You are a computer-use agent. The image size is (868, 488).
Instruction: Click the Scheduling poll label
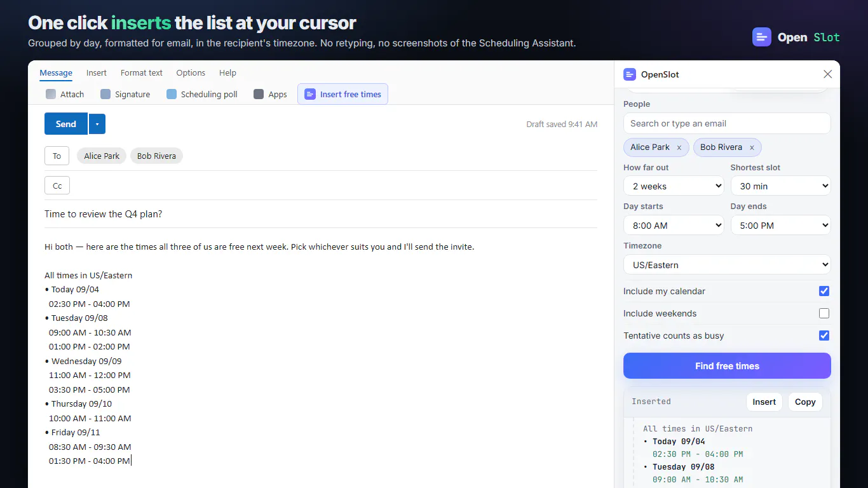click(x=209, y=94)
